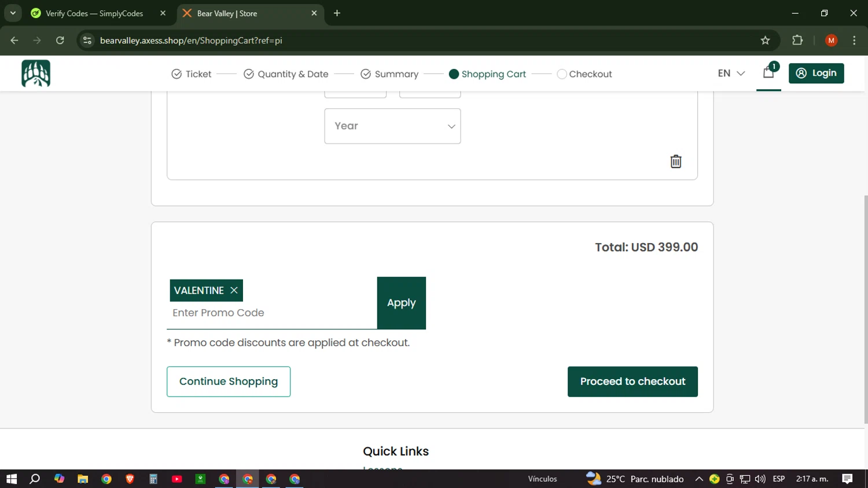Click the promo code discounts note
This screenshot has height=488, width=868.
[288, 343]
